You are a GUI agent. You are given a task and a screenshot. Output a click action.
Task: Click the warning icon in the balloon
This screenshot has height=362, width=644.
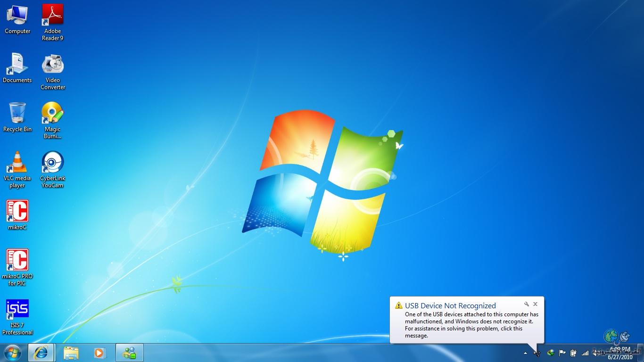coord(399,305)
